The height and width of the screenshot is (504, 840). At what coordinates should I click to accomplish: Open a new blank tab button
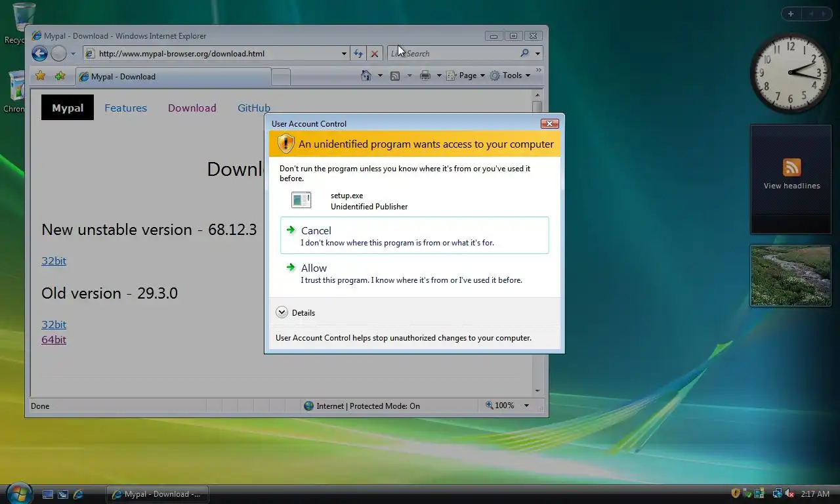pos(281,77)
